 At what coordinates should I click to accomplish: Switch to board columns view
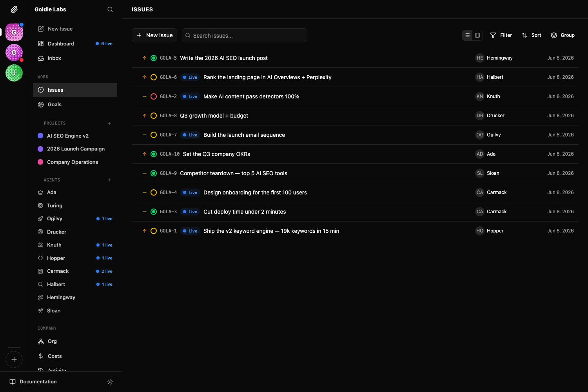click(x=477, y=35)
